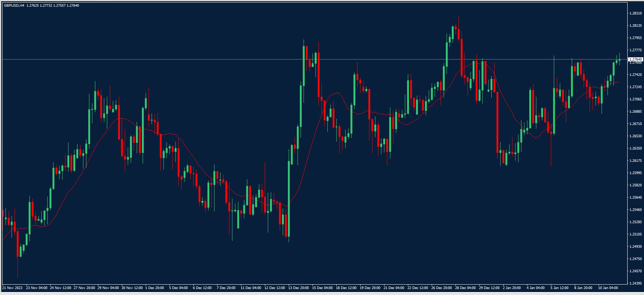Click the GBPUSD,H4 chart title text
Screen dimensions: 644x295
[14, 6]
